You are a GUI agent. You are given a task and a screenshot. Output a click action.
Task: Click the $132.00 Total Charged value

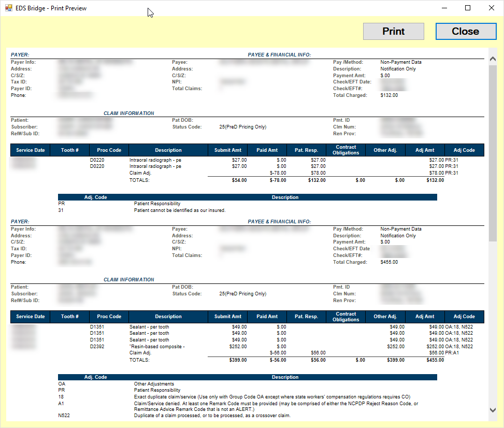(389, 95)
